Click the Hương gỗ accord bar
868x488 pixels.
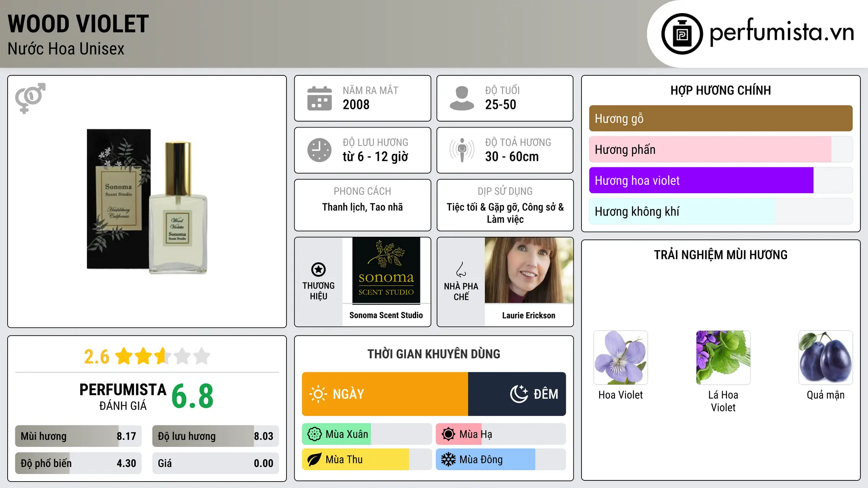(x=721, y=119)
